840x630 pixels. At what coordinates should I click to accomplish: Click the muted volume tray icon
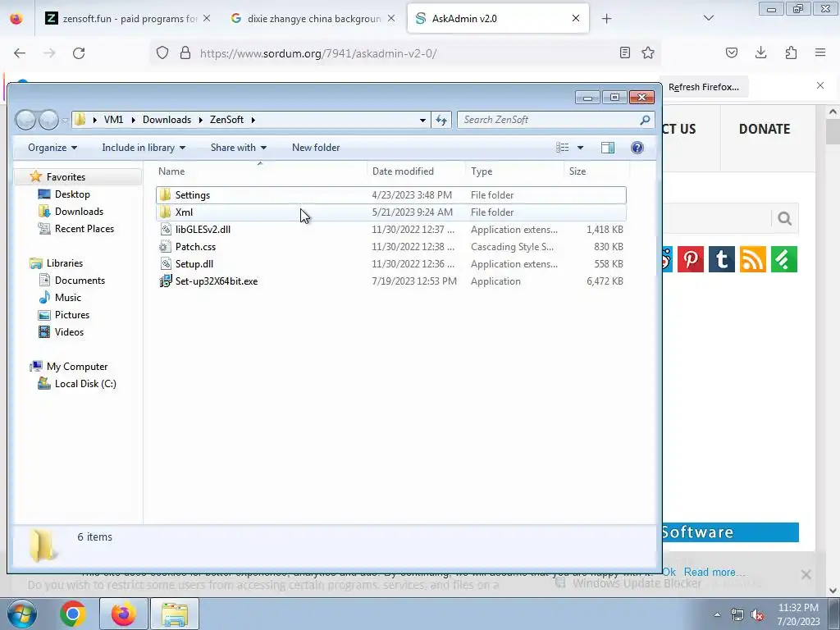tap(757, 615)
